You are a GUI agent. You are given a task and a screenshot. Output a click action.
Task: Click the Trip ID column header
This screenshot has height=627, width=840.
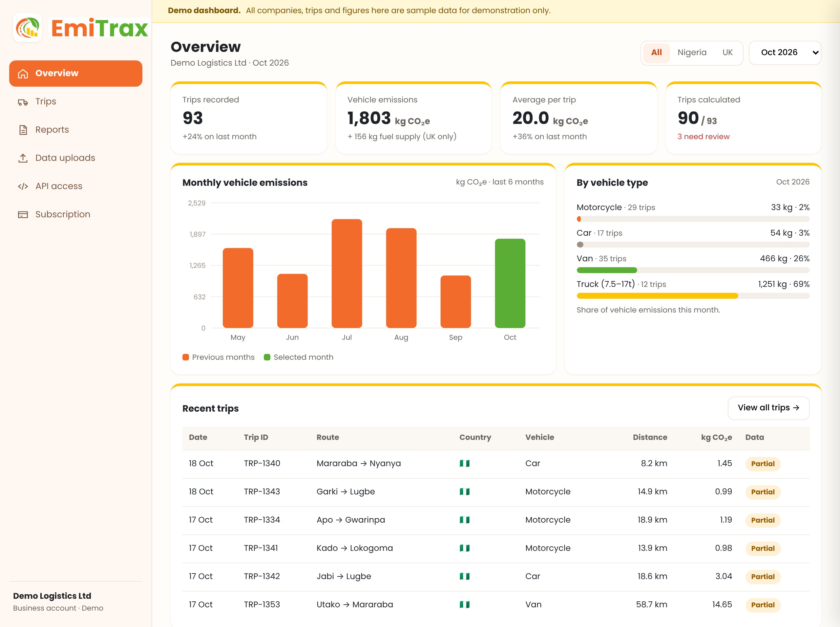[x=256, y=437]
